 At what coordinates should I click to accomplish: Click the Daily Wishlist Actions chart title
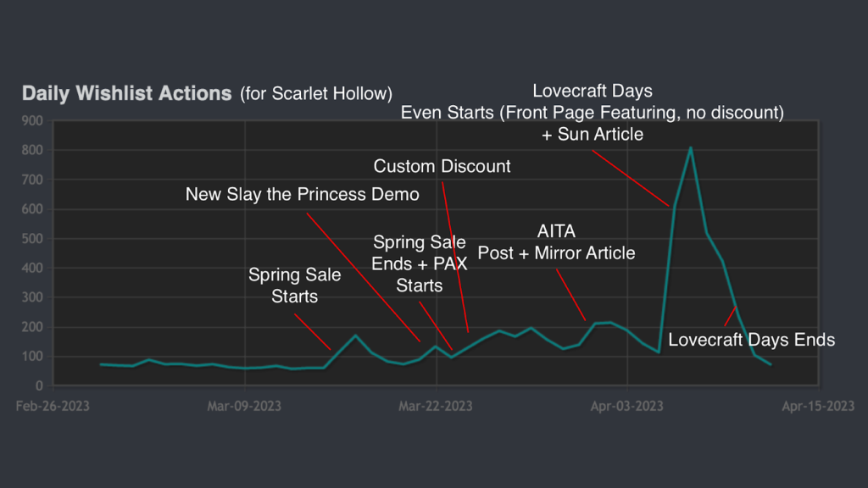[x=126, y=93]
